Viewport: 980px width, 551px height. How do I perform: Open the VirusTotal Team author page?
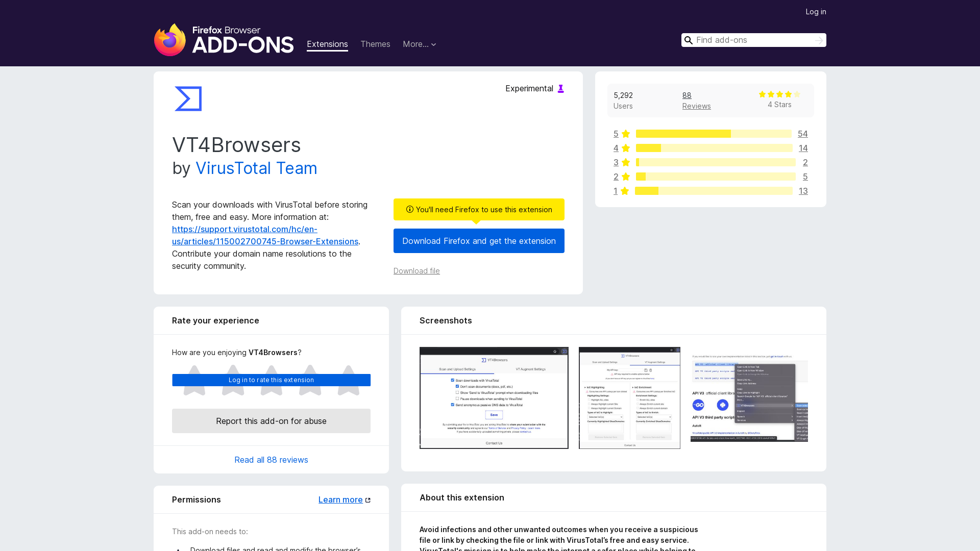coord(256,168)
